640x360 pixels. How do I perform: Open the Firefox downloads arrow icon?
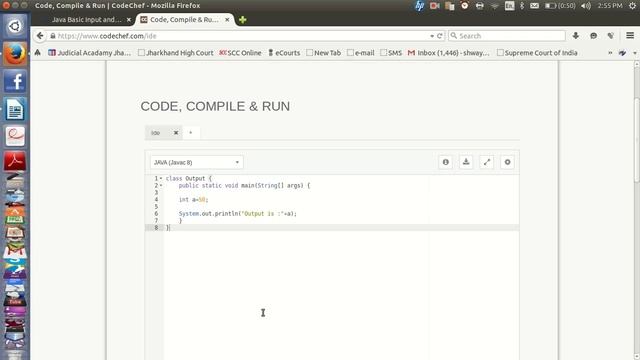point(576,36)
